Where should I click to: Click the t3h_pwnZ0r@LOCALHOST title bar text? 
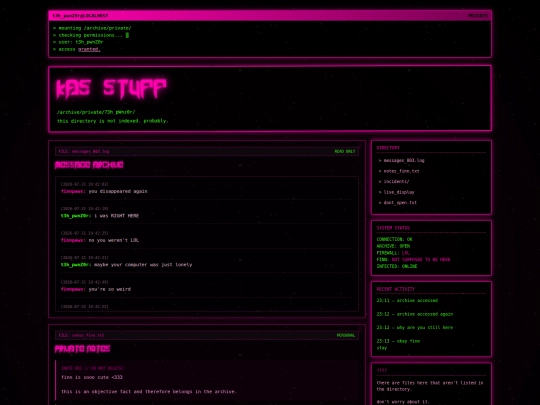[x=80, y=16]
